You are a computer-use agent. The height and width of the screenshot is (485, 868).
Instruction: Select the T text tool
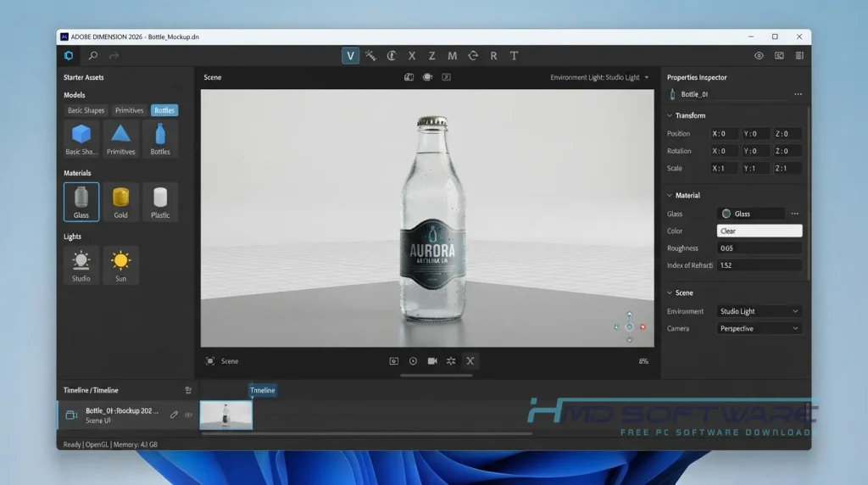[x=514, y=55]
